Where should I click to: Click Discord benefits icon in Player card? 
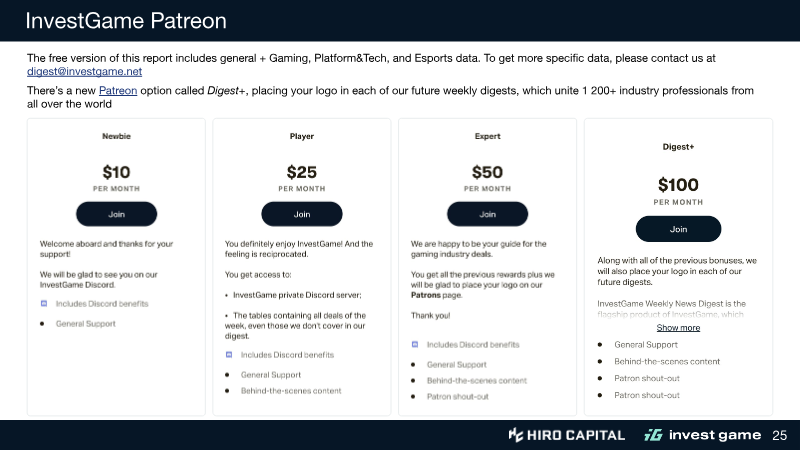[x=229, y=354]
